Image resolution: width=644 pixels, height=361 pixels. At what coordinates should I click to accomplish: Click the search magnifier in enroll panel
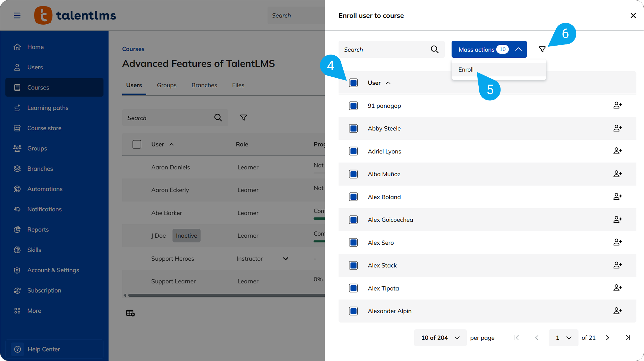[x=434, y=49]
